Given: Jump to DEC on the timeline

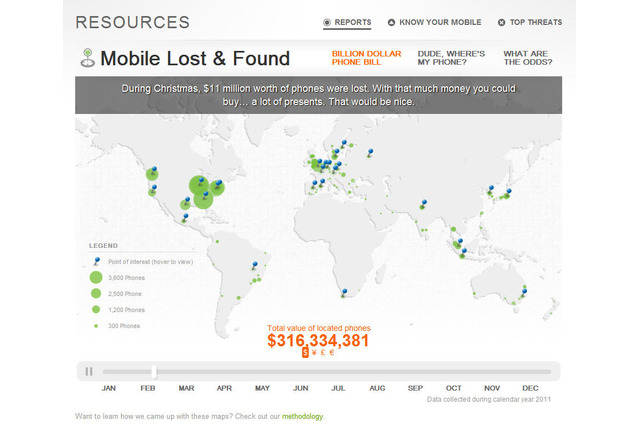Looking at the screenshot, I should click(530, 388).
